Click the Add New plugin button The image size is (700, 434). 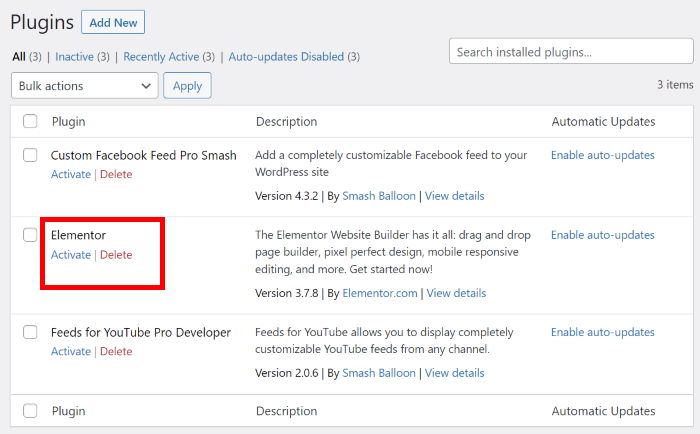coord(113,22)
